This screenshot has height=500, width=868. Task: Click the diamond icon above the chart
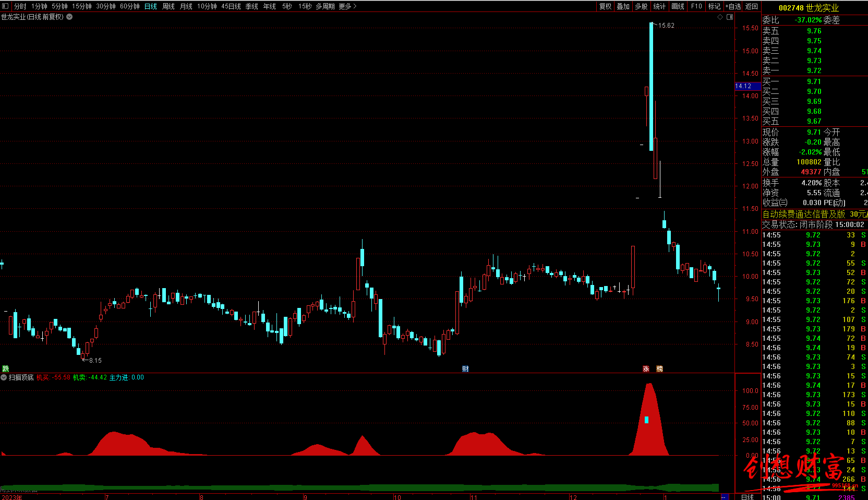tap(720, 17)
